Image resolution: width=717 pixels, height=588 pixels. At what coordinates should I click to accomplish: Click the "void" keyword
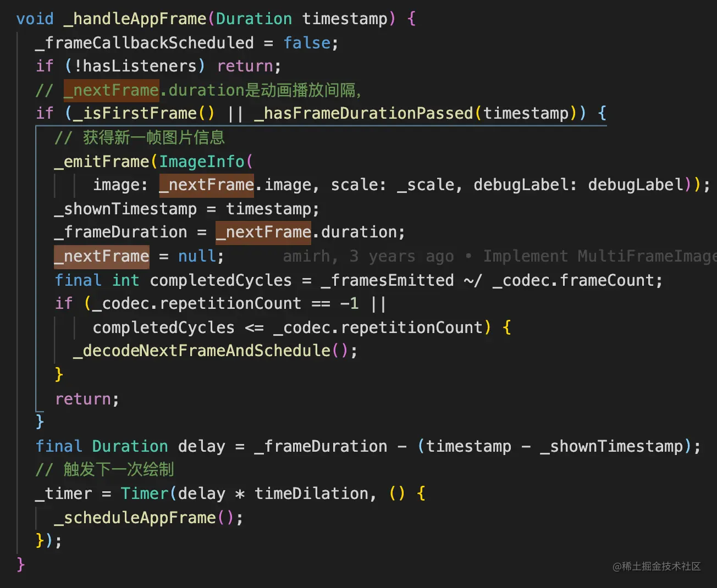[35, 19]
